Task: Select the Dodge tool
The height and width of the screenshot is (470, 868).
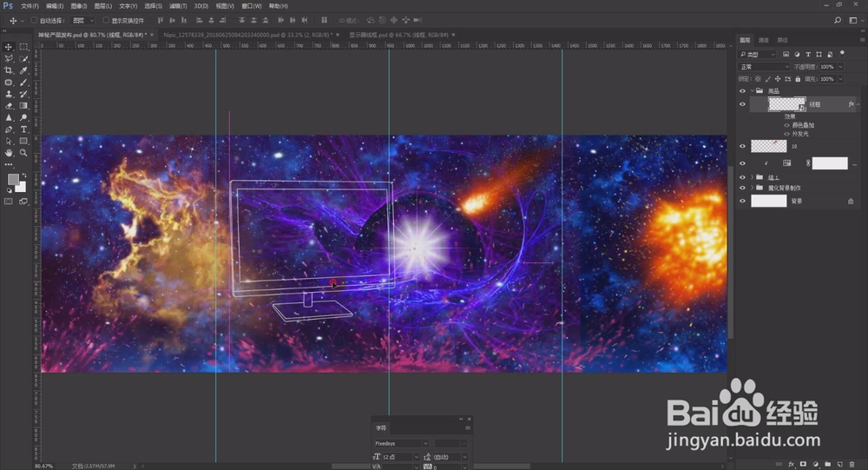Action: coord(23,117)
